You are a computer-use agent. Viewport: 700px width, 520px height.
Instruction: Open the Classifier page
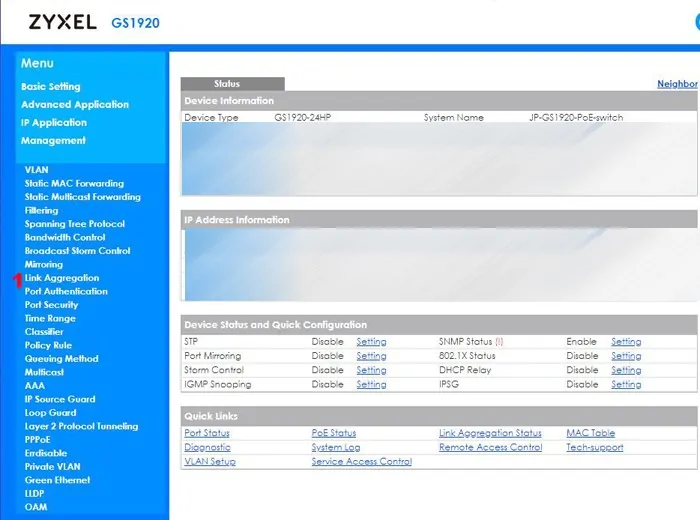coord(44,332)
